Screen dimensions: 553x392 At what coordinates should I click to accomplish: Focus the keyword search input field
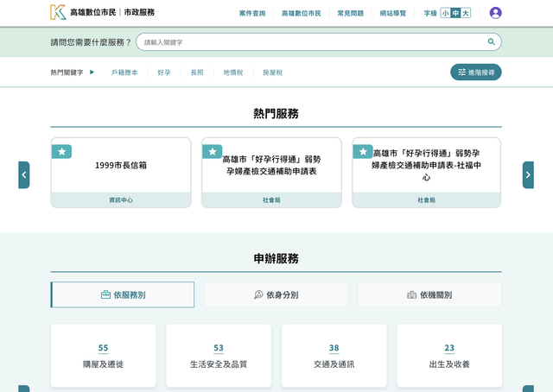[x=311, y=41]
